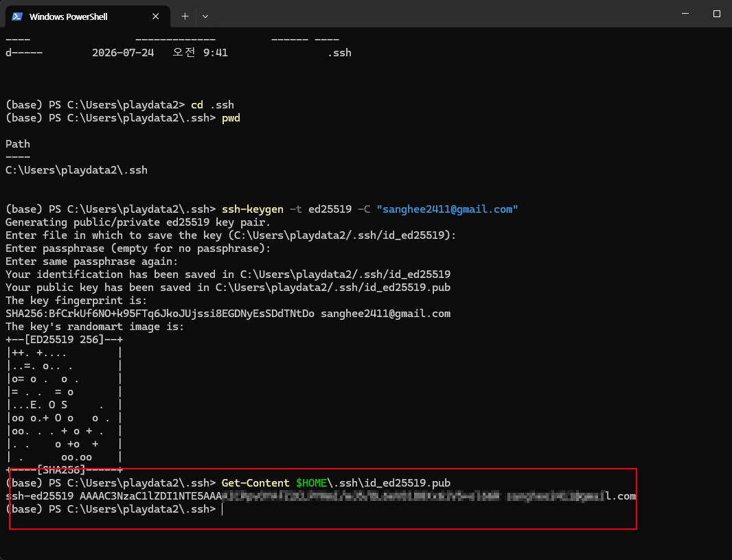Screen dimensions: 732x560
Task: Click the '$HOME' variable in the command
Action: pyautogui.click(x=311, y=483)
